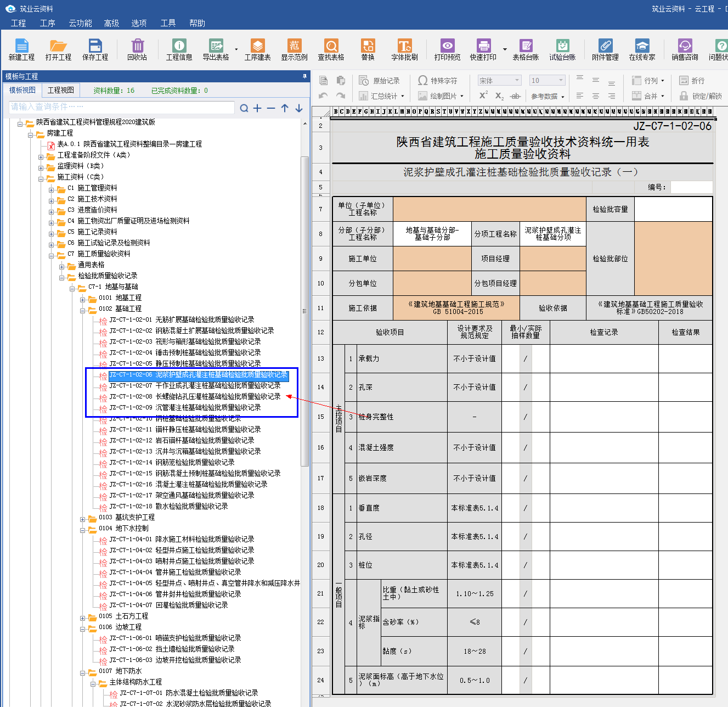The height and width of the screenshot is (707, 728).
Task: Open a project with 打开工程
Action: [x=58, y=49]
